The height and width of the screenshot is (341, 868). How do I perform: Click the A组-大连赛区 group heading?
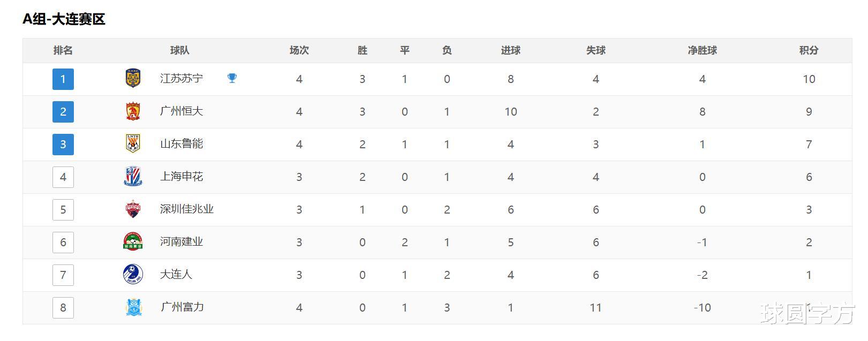[64, 19]
